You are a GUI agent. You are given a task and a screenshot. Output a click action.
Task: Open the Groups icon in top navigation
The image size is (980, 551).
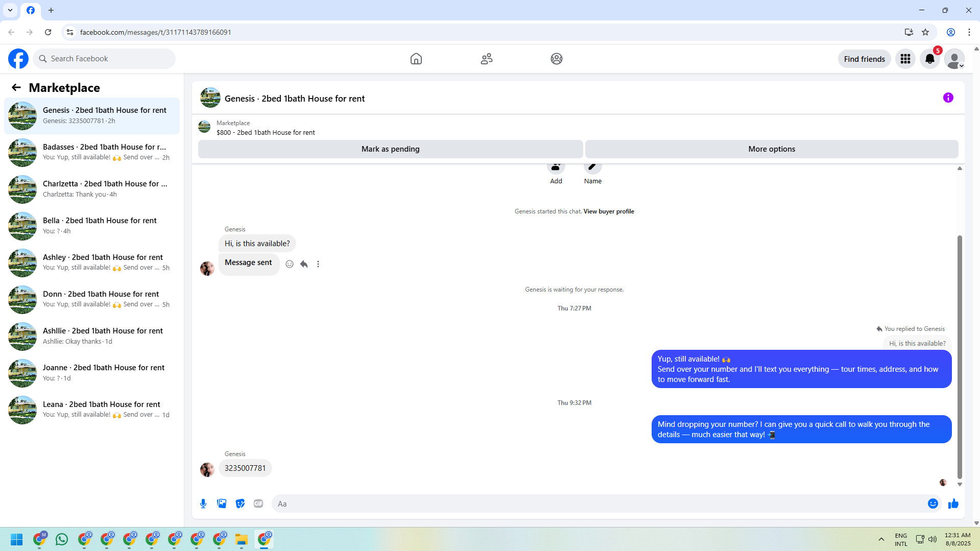[x=557, y=59]
